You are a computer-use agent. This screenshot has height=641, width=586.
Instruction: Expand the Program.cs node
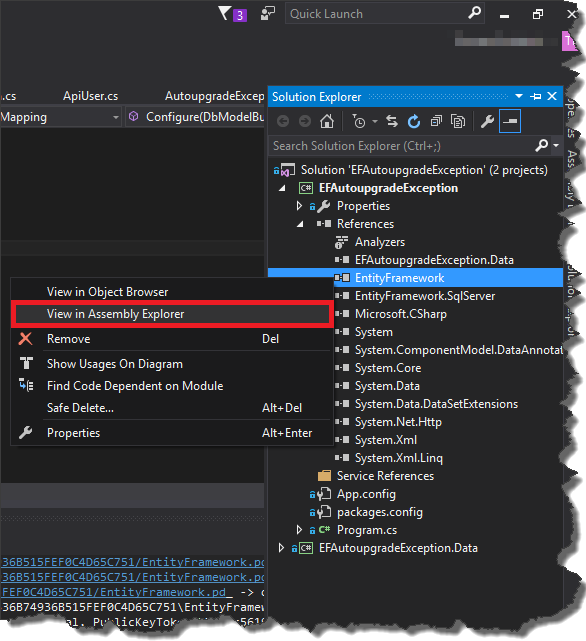pyautogui.click(x=299, y=530)
